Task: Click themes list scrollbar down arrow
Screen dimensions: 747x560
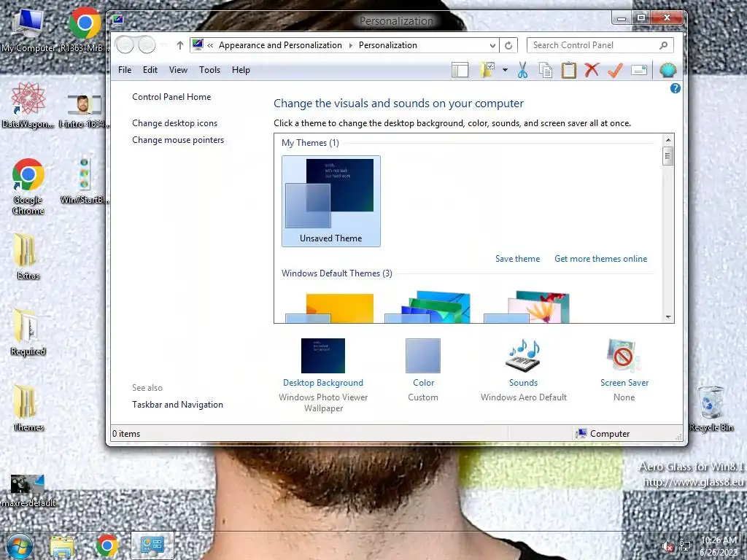Action: [x=668, y=316]
